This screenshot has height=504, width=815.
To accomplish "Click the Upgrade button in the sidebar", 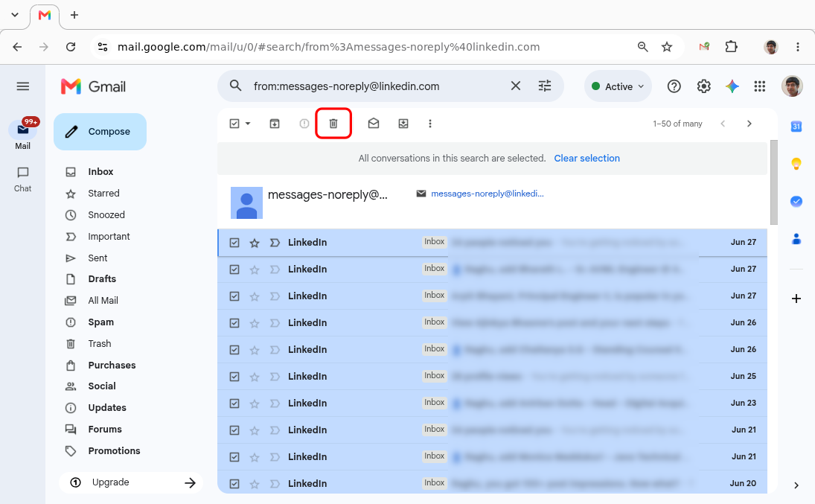I will click(131, 482).
